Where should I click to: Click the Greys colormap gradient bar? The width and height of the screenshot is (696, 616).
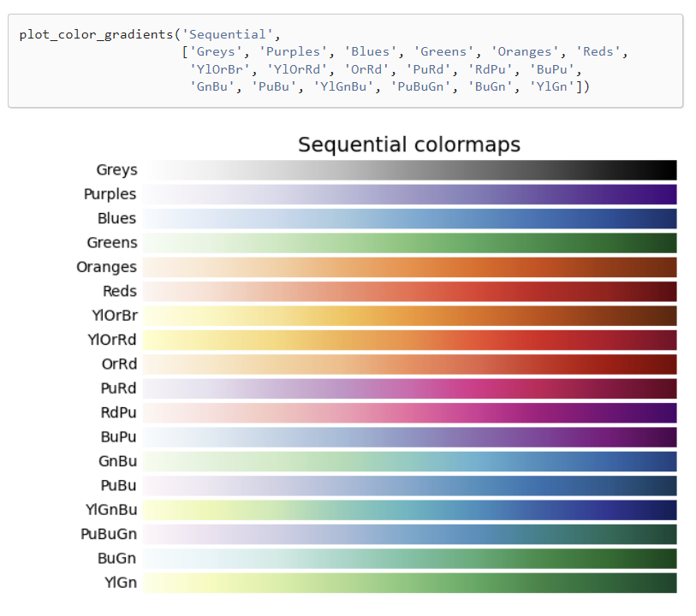410,170
